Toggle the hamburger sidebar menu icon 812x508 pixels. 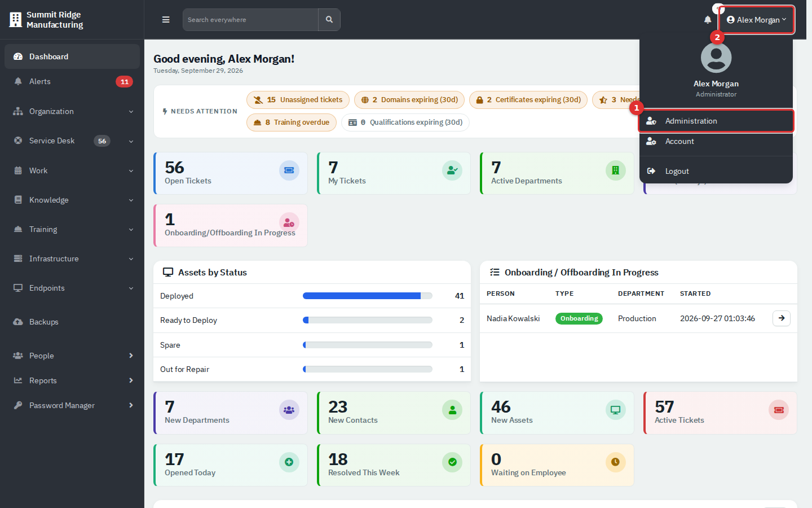point(166,20)
